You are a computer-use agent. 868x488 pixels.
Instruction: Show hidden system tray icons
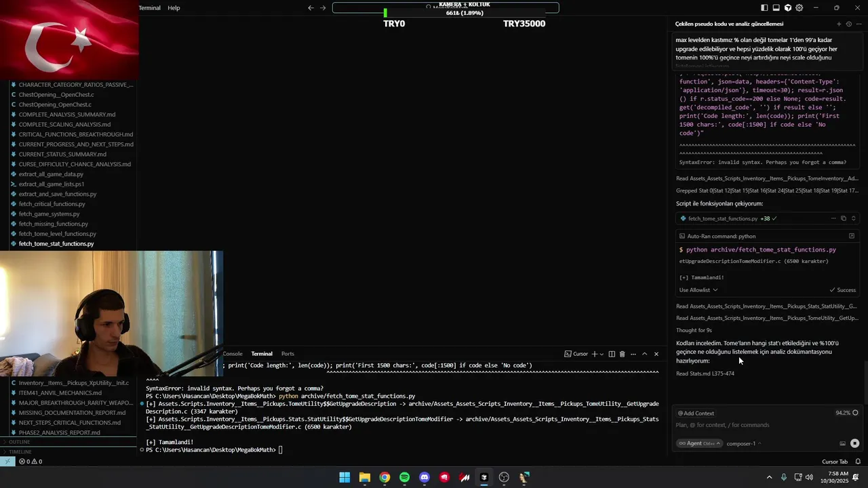click(x=769, y=477)
